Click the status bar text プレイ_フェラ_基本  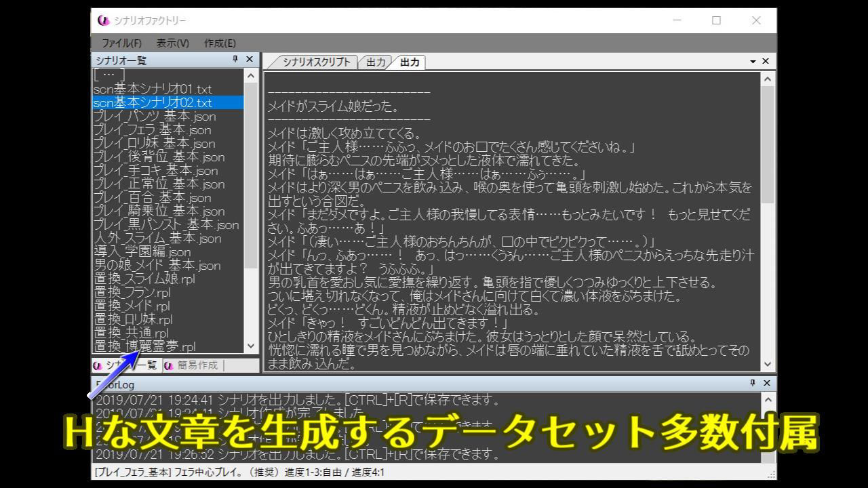tap(133, 472)
